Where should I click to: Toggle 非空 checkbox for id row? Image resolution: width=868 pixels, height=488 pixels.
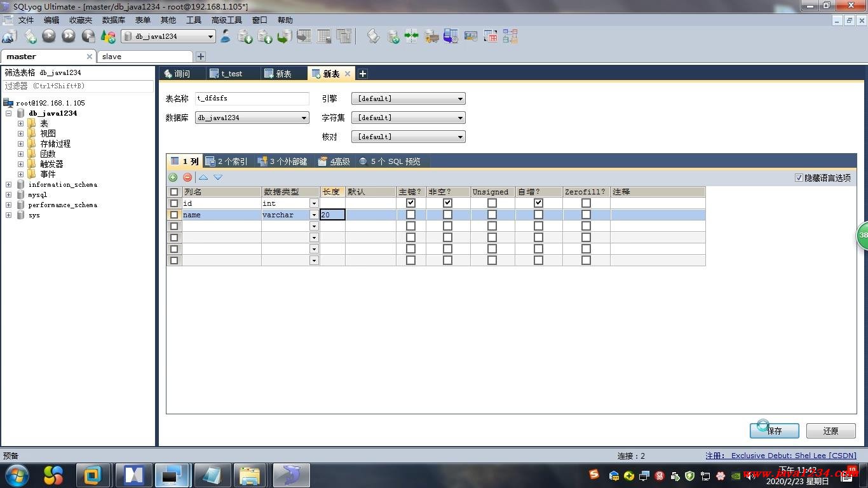tap(447, 203)
